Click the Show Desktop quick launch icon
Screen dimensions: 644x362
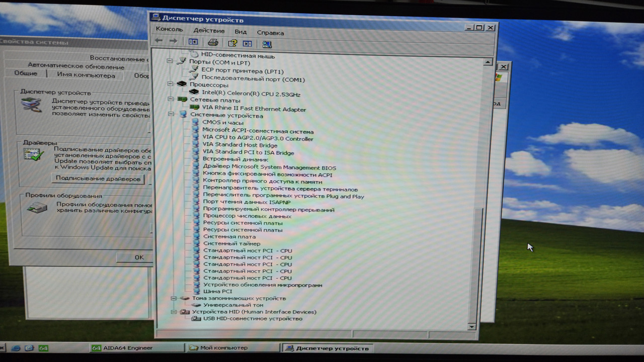click(x=29, y=348)
